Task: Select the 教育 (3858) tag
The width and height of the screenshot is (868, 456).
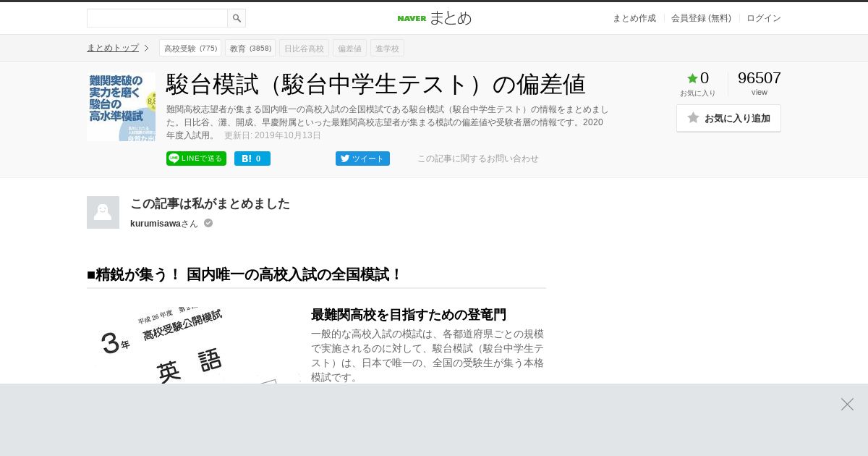Action: 250,48
